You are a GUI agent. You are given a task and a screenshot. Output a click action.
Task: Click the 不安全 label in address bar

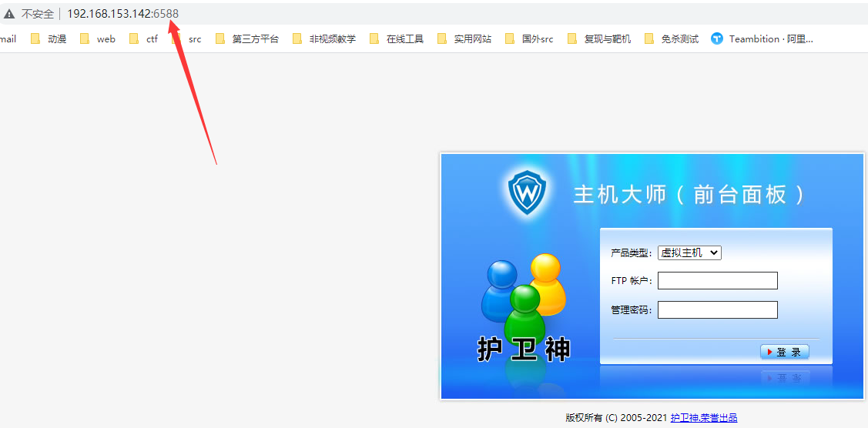tap(38, 14)
